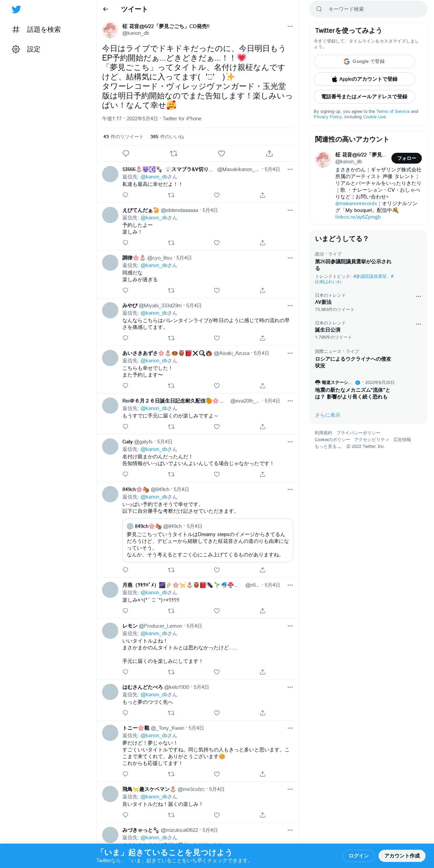Go back using the arrow beside ツイート
The width and height of the screenshot is (434, 868).
pyautogui.click(x=105, y=9)
